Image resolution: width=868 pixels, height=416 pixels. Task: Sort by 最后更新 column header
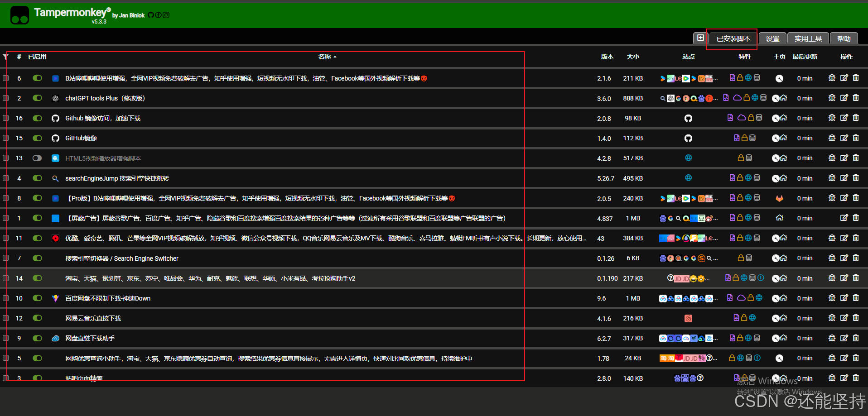[805, 57]
